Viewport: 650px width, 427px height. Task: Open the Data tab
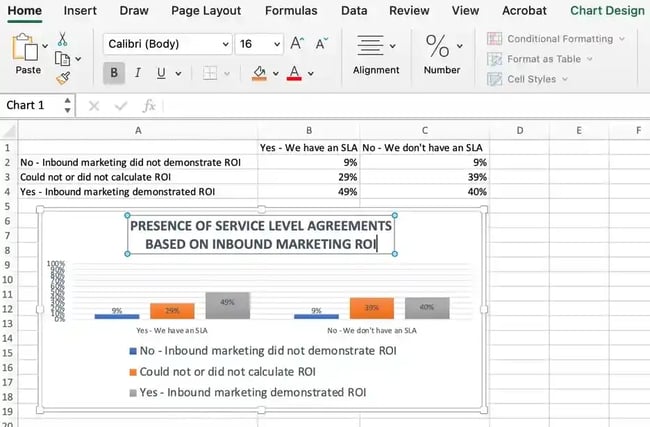[354, 11]
